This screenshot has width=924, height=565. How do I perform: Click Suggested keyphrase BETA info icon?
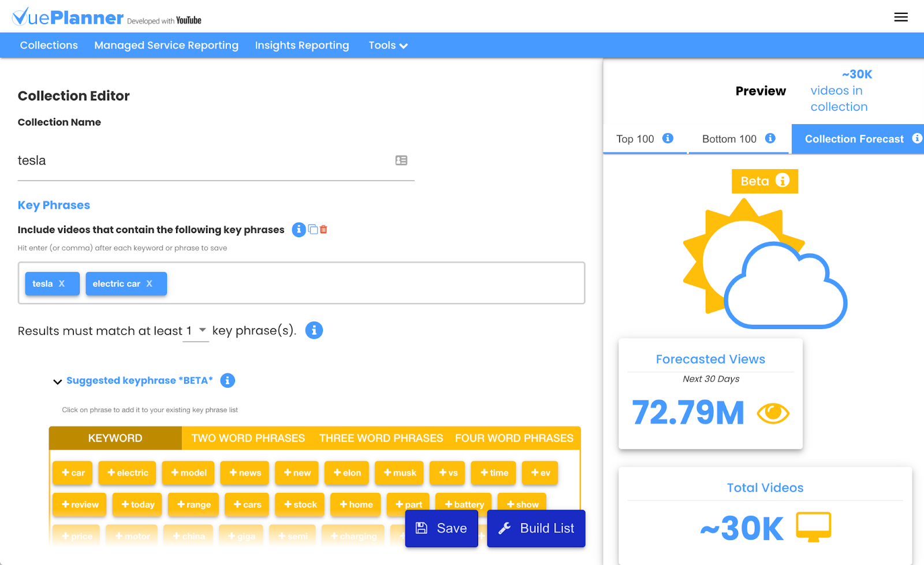point(228,380)
